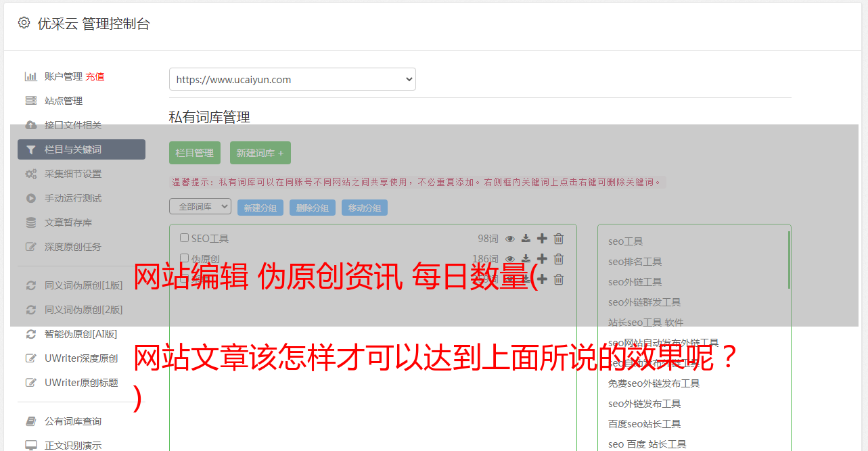The height and width of the screenshot is (451, 868).
Task: Click the server icon for 站点管理
Action: click(x=30, y=101)
